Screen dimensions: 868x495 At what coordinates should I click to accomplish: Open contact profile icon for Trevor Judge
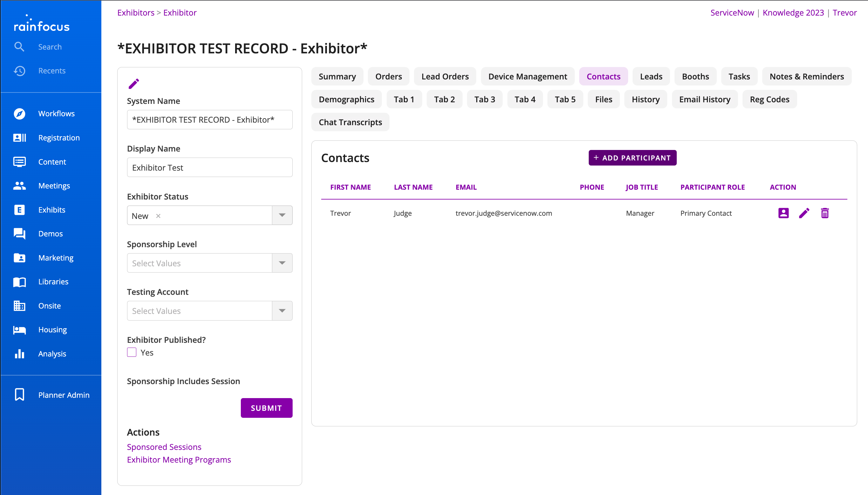click(x=783, y=213)
